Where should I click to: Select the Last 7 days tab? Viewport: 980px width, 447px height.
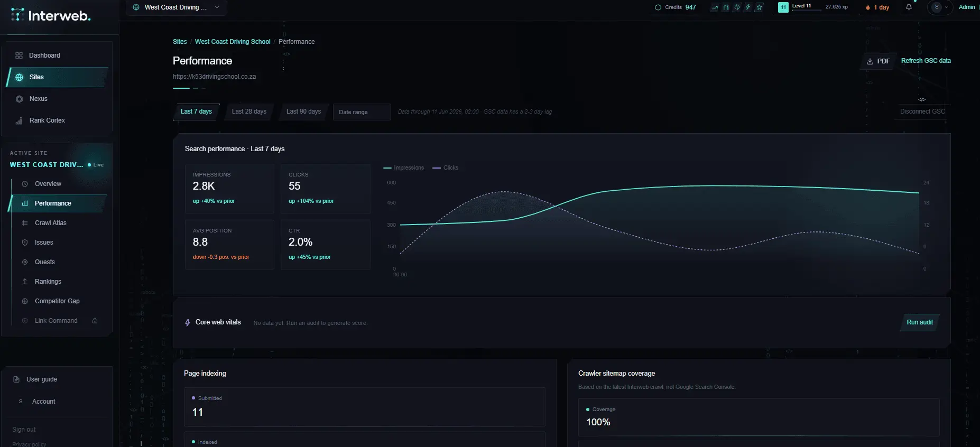196,111
